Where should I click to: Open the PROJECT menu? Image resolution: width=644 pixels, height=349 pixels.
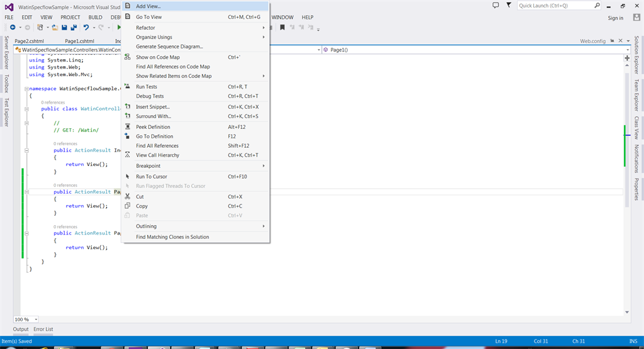(70, 17)
